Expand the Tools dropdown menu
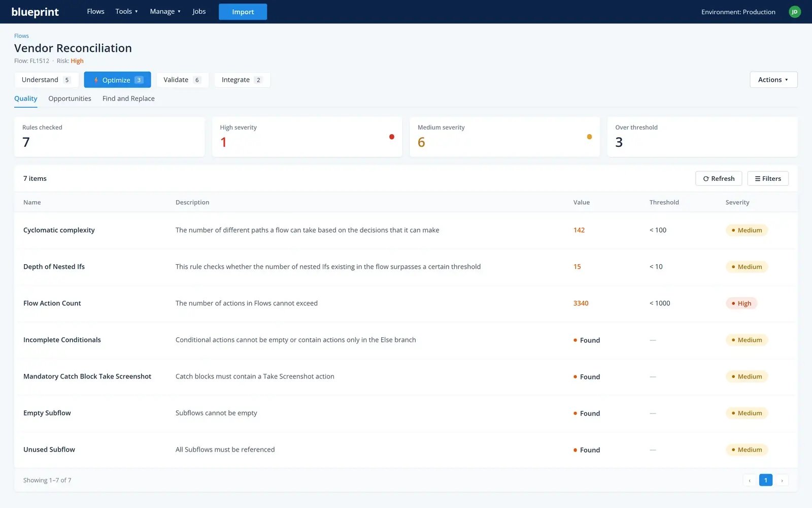The height and width of the screenshot is (508, 812). [x=126, y=12]
